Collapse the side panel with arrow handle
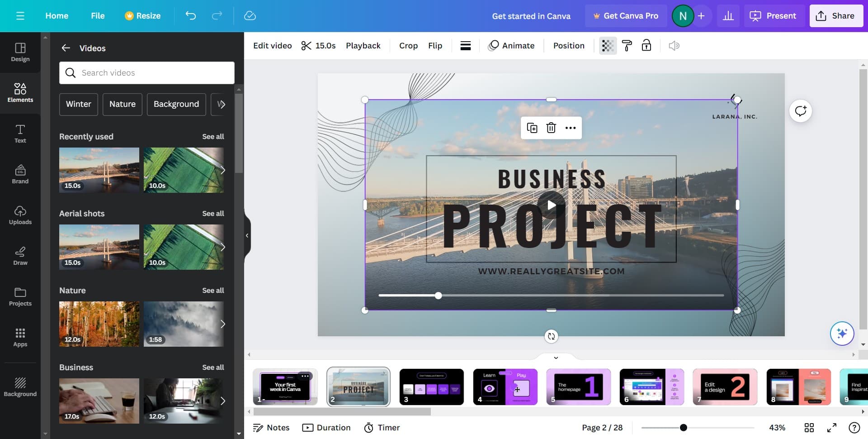Screen dimensions: 868x439 click(247, 235)
